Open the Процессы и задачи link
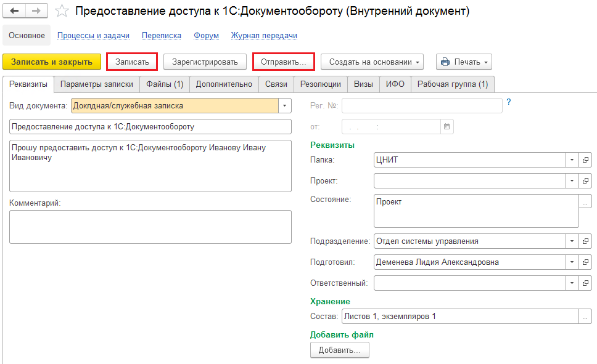 coord(93,35)
